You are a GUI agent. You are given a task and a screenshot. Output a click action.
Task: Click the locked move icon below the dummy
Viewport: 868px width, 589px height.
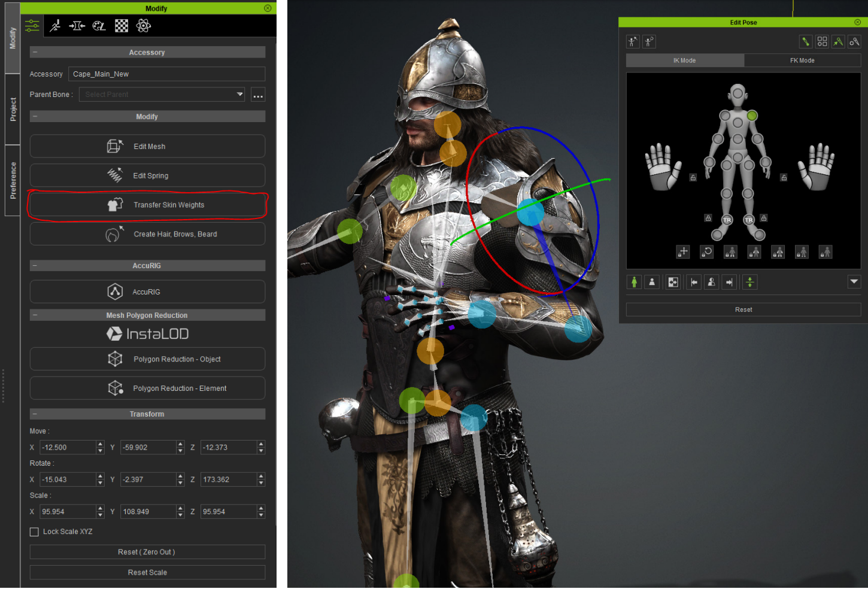coord(683,252)
